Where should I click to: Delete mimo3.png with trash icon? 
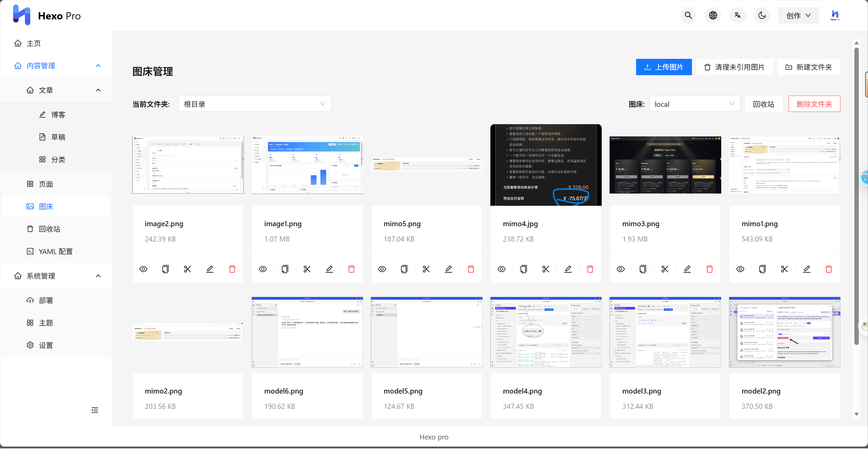[x=710, y=269]
